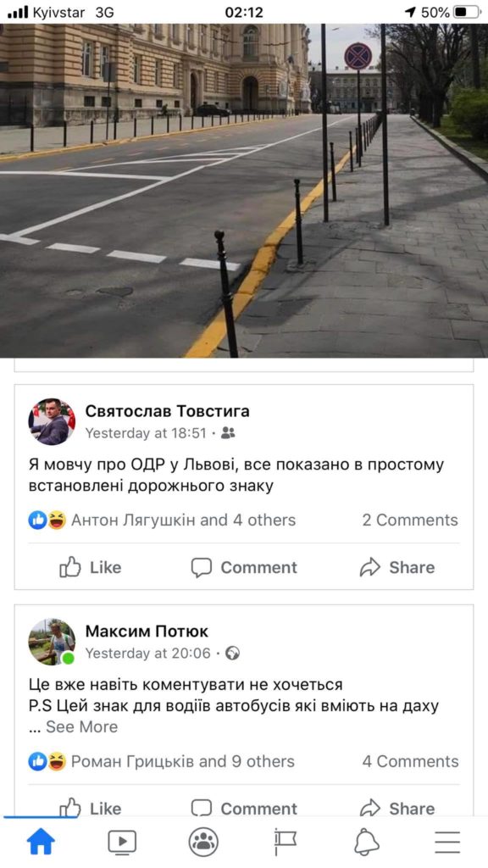This screenshot has height=868, width=488.
Task: Open the Watch video tab icon
Action: click(122, 843)
